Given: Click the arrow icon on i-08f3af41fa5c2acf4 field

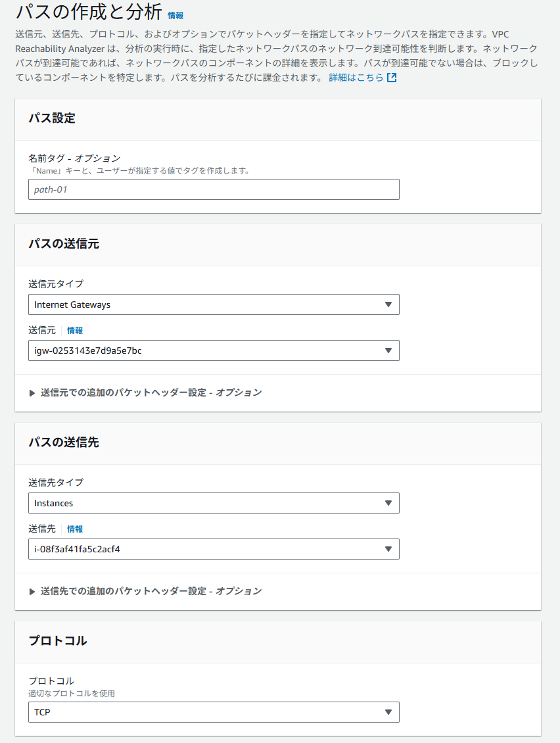Looking at the screenshot, I should tap(388, 549).
